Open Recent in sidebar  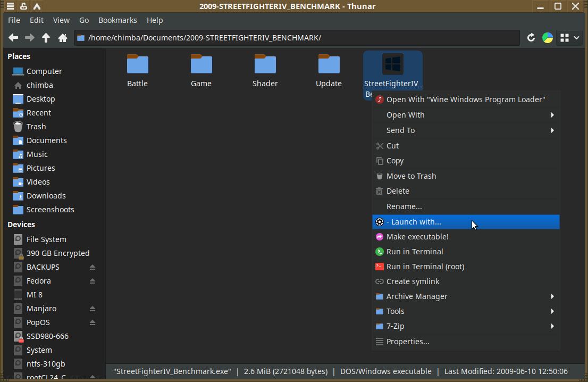(x=53, y=113)
